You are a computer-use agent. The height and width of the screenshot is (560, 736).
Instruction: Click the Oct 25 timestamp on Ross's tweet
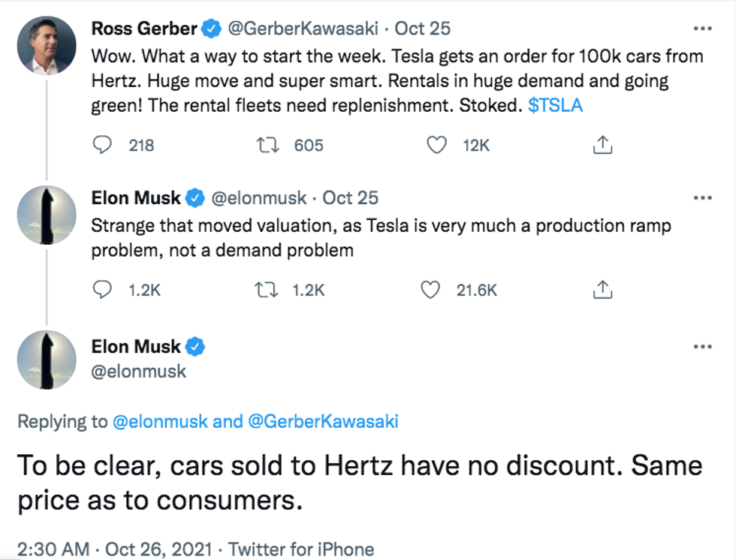point(423,29)
